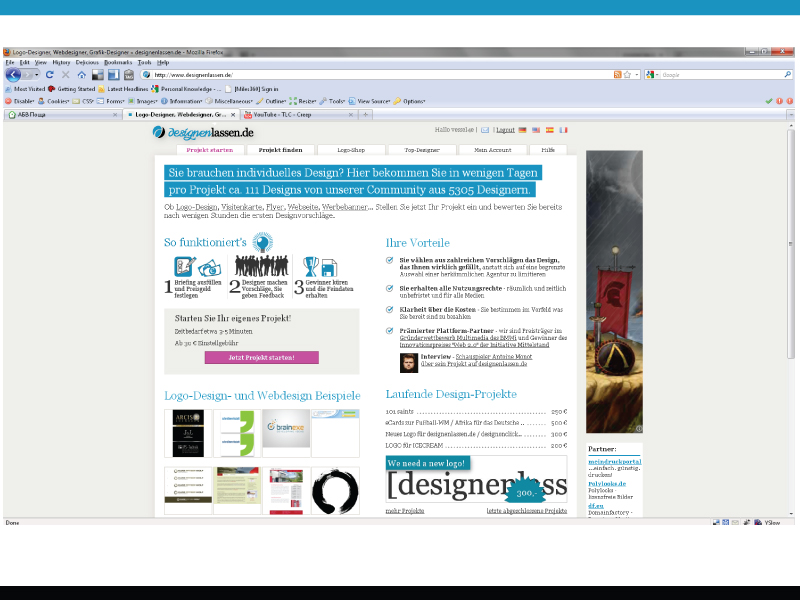The width and height of the screenshot is (800, 600).
Task: Open the Options dropdown in Web Developer toolbar
Action: [x=409, y=101]
